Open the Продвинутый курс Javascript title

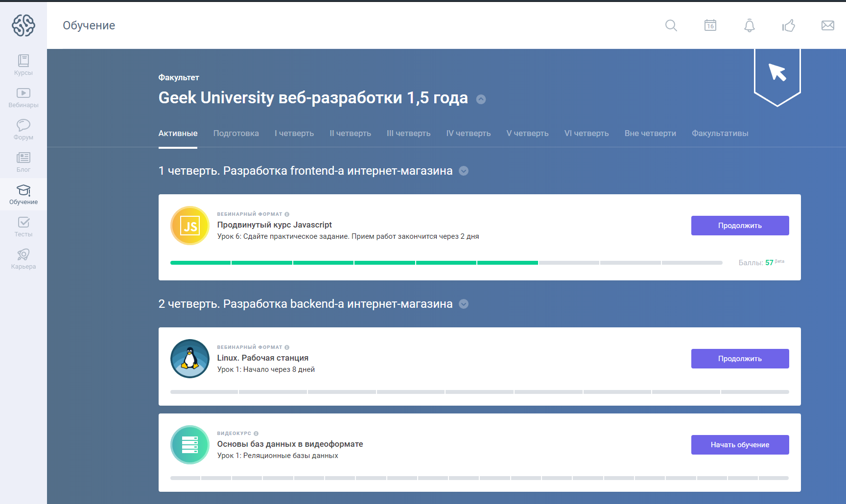[275, 225]
